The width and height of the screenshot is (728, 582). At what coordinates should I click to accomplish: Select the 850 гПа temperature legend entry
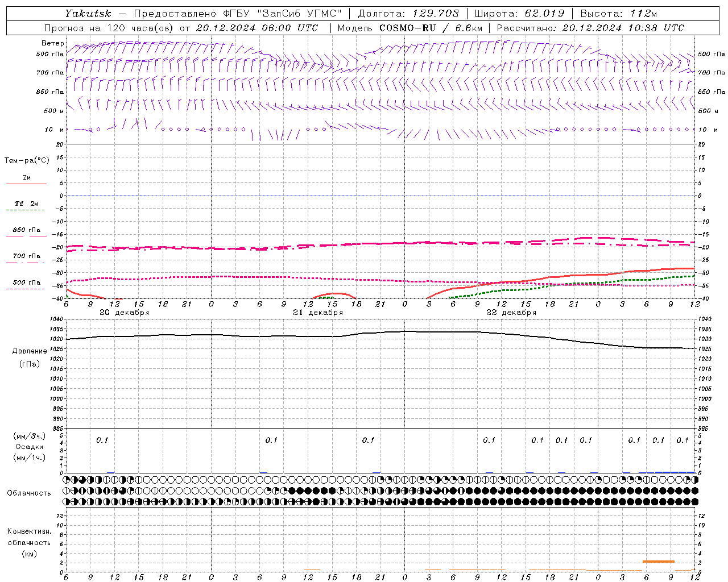(x=27, y=230)
